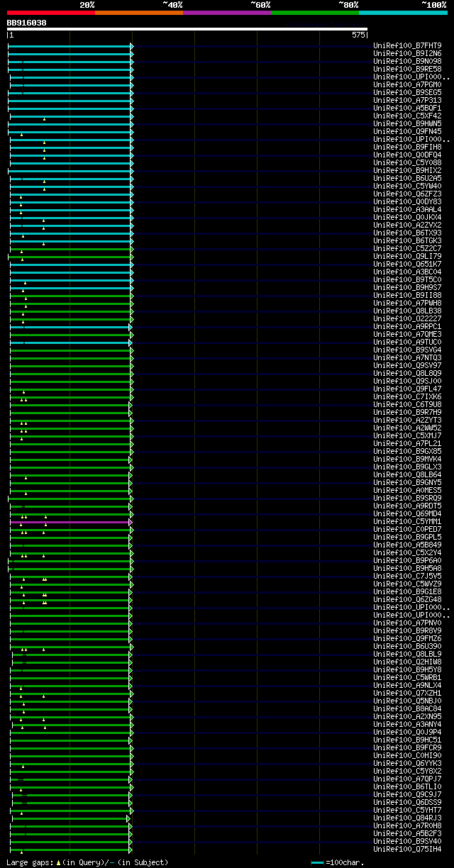Click UniRef100_B6TX93 entry

pyautogui.click(x=407, y=233)
